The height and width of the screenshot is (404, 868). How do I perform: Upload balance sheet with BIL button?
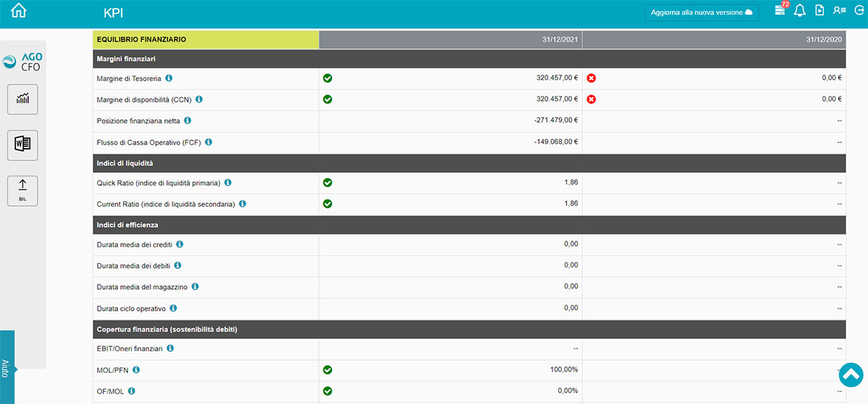tap(22, 190)
